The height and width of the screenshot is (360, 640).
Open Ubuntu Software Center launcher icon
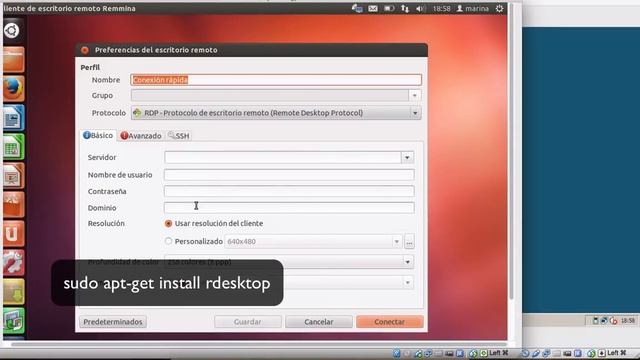(x=13, y=204)
